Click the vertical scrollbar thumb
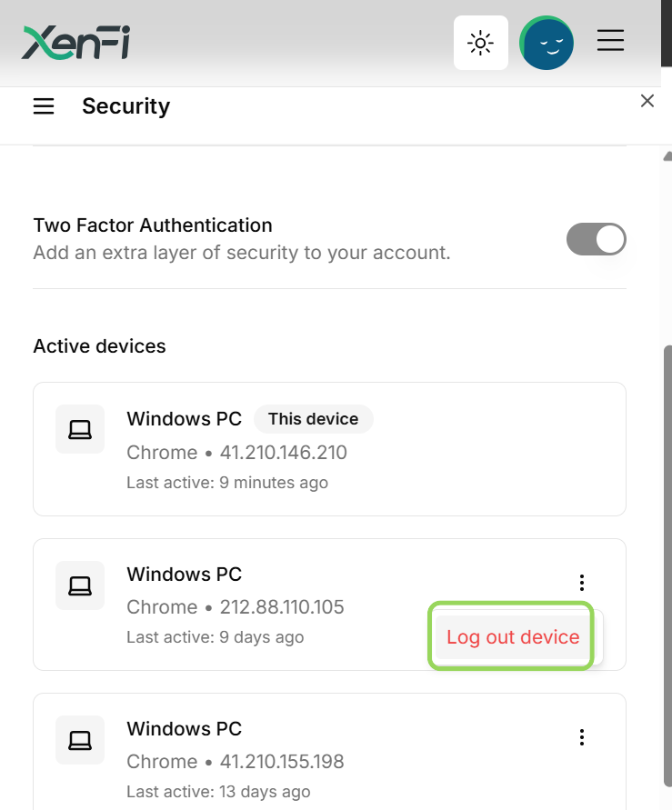 tap(667, 565)
